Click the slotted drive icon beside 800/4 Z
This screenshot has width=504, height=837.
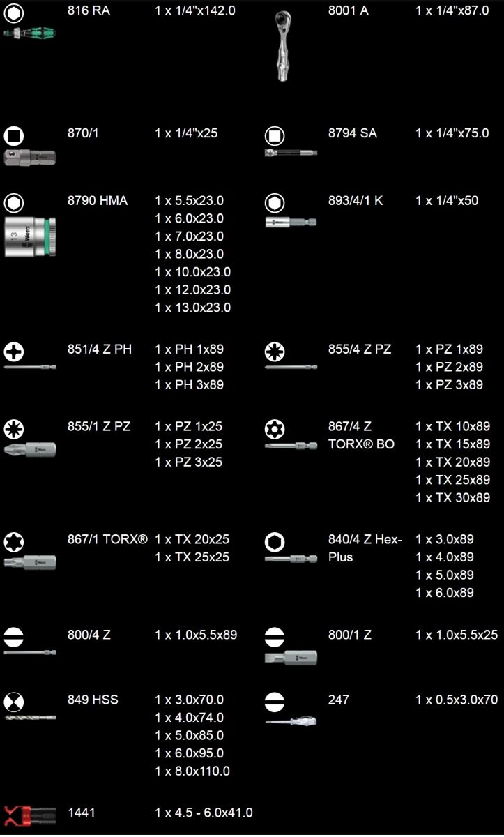[x=14, y=637]
